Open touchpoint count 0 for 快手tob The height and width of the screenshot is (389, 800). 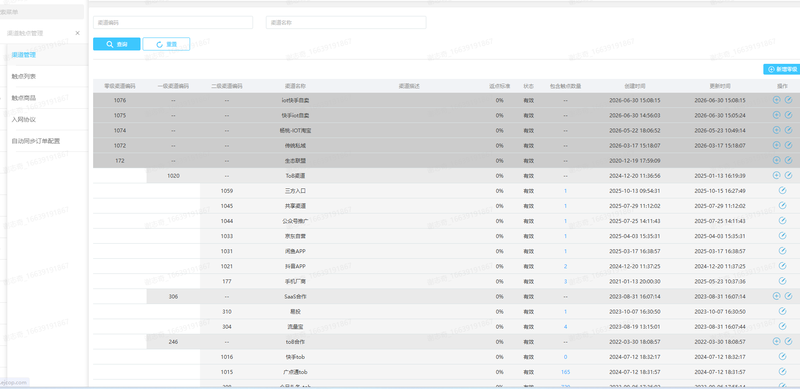pos(565,356)
